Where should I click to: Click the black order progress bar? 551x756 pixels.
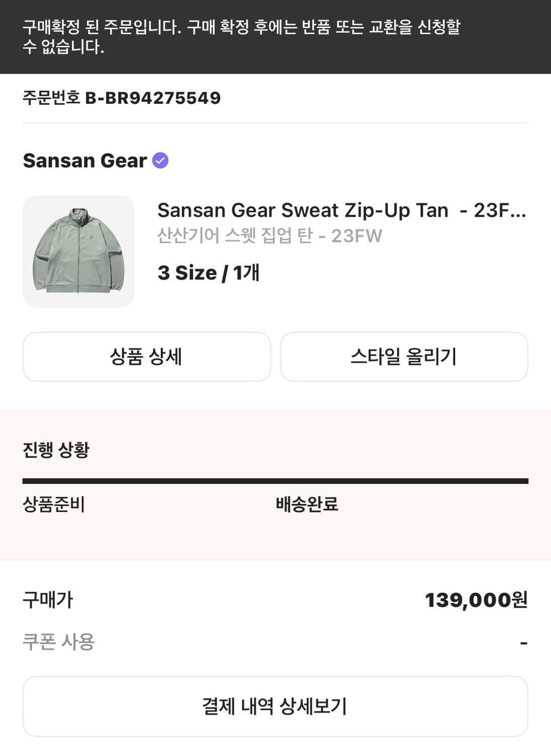(275, 481)
